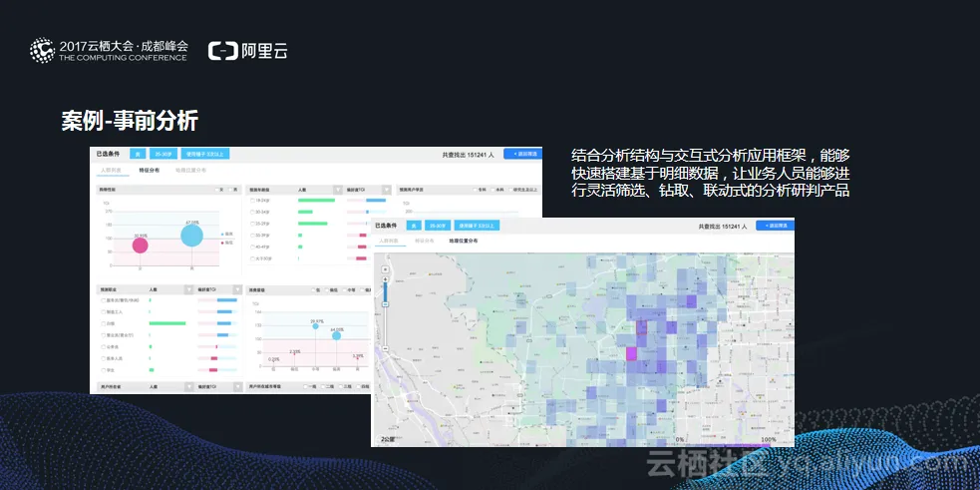
Task: Click the map pan control above zoom slider
Action: tap(385, 269)
